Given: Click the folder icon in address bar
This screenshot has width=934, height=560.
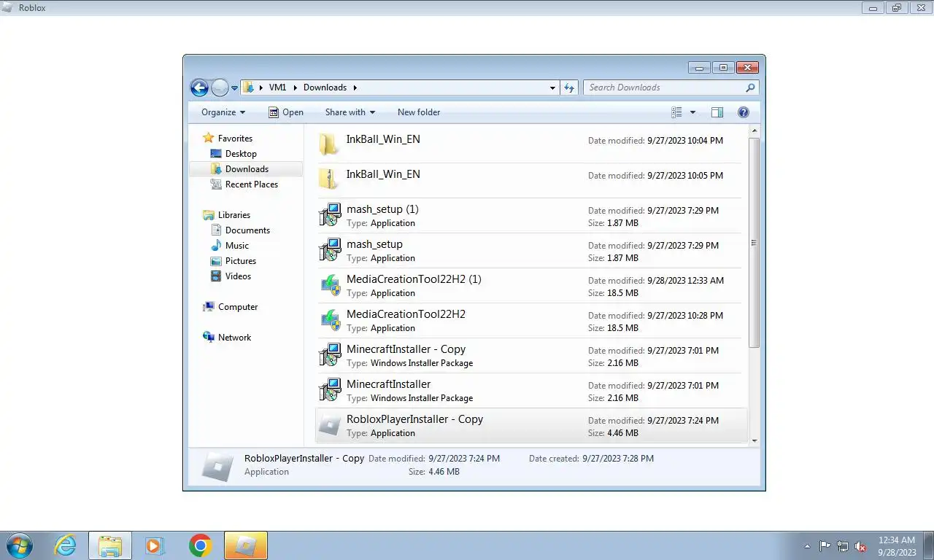Looking at the screenshot, I should (x=249, y=87).
